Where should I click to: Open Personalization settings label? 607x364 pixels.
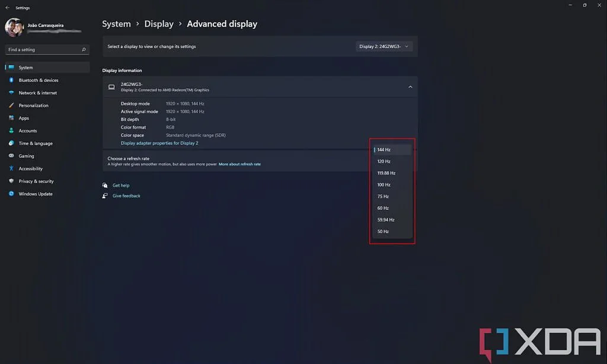[x=33, y=106]
